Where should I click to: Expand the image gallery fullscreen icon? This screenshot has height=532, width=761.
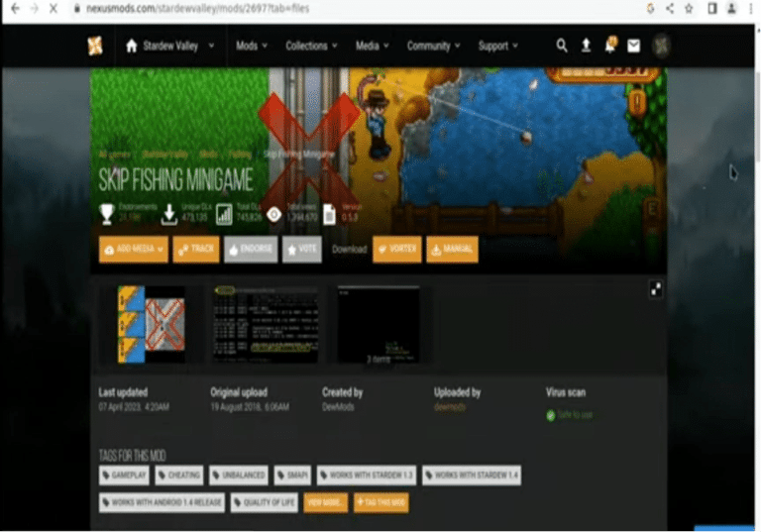click(x=656, y=289)
